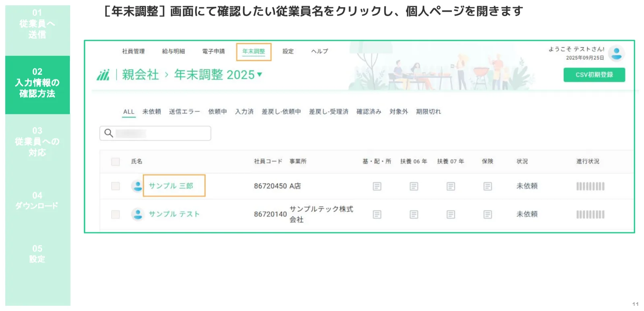Click office cell A店
The height and width of the screenshot is (311, 644).
pos(295,186)
